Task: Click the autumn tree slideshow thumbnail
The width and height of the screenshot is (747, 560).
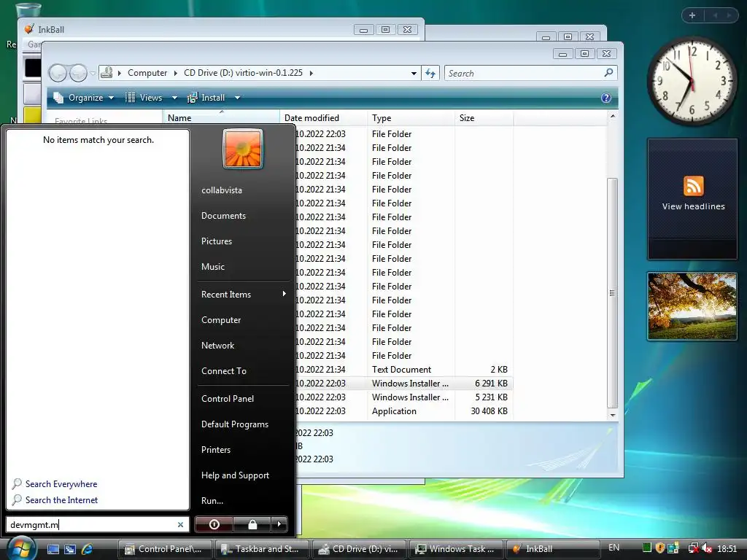Action: [x=692, y=306]
